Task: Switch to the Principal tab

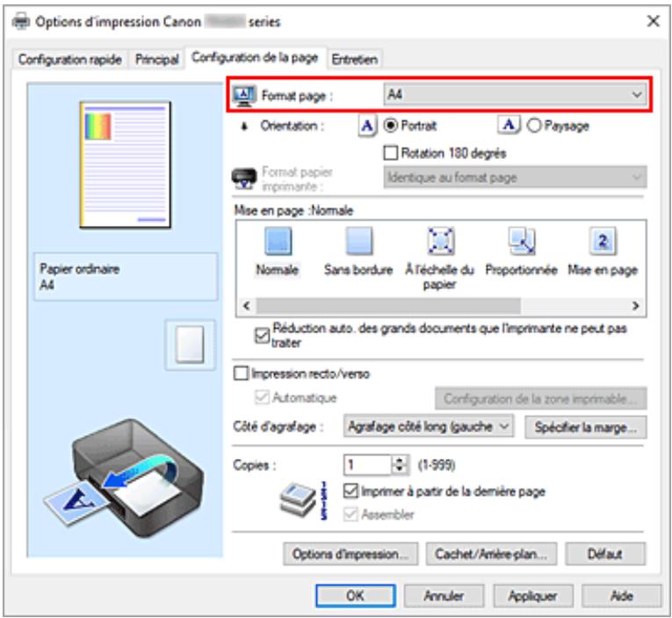Action: (157, 59)
